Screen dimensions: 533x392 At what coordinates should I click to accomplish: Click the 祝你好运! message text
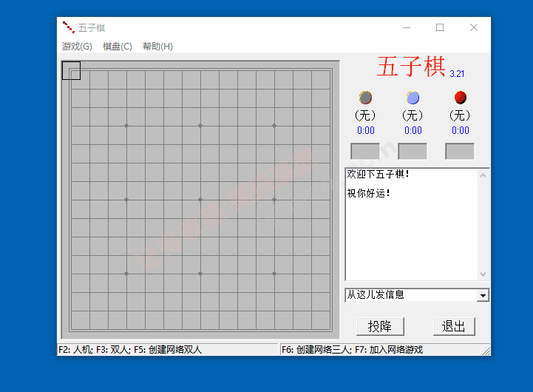368,193
